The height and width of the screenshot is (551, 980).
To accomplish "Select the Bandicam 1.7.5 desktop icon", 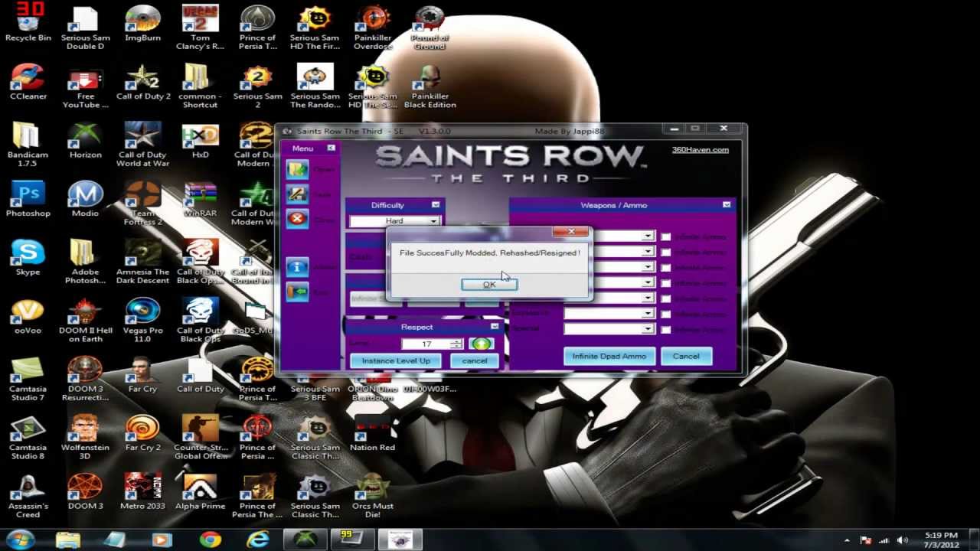I will pyautogui.click(x=28, y=145).
